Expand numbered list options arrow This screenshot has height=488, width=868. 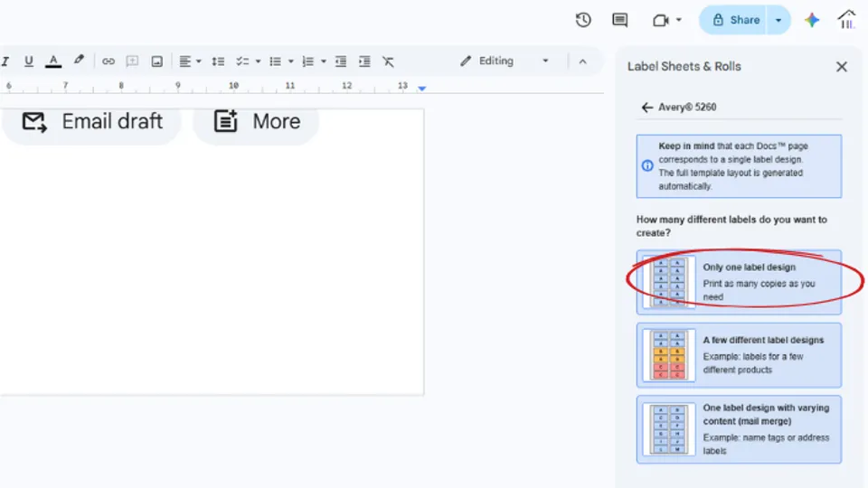click(324, 61)
